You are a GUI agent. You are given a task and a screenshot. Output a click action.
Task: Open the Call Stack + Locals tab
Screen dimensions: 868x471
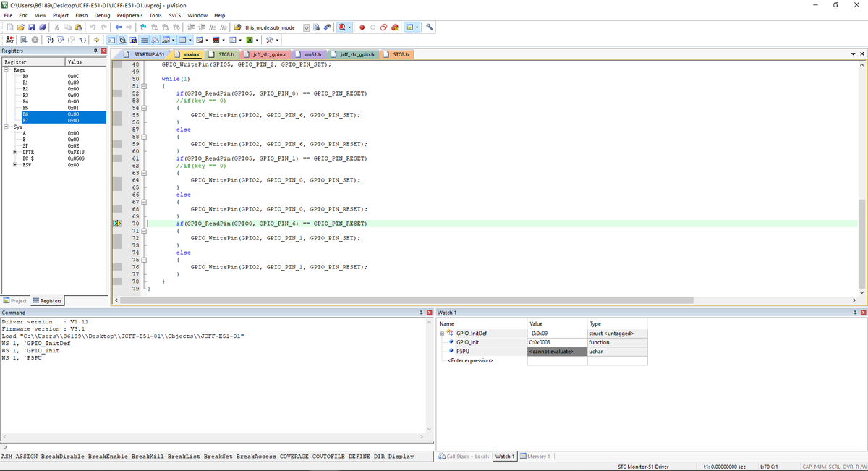pos(465,457)
